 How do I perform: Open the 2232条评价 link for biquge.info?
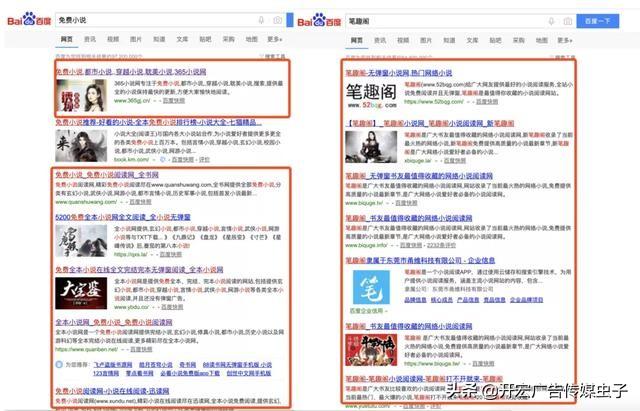[x=441, y=245]
